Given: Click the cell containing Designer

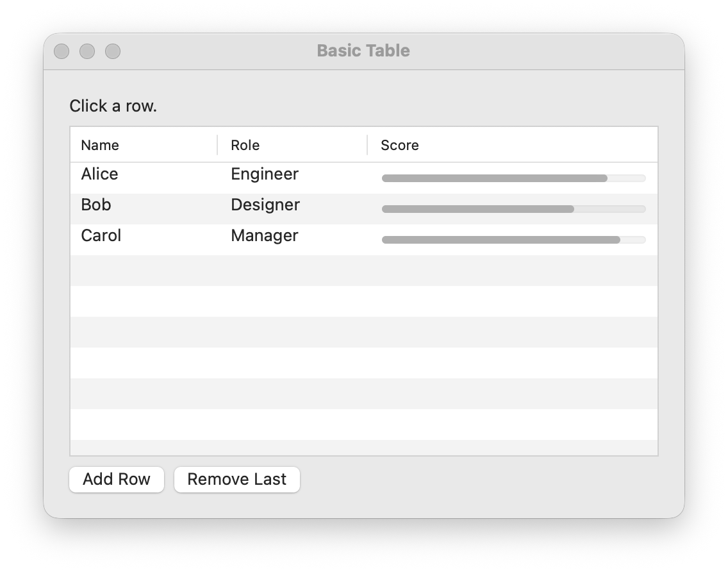Looking at the screenshot, I should [x=265, y=205].
